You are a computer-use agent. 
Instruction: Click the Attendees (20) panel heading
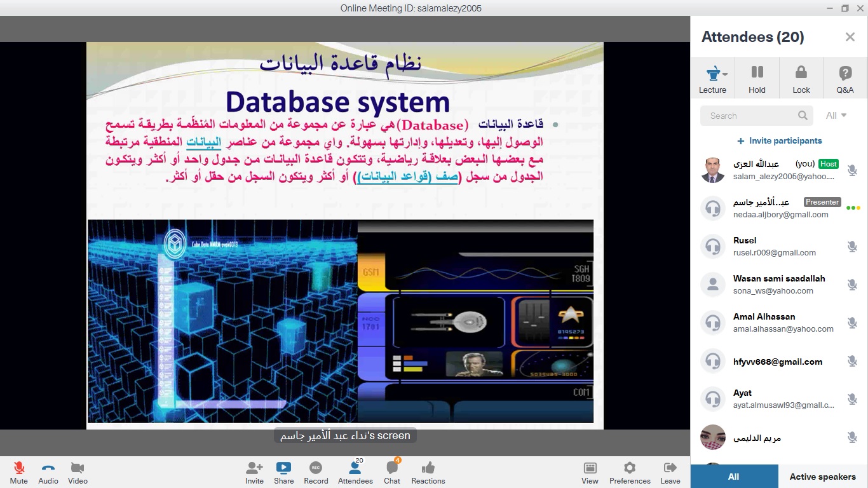tap(753, 37)
